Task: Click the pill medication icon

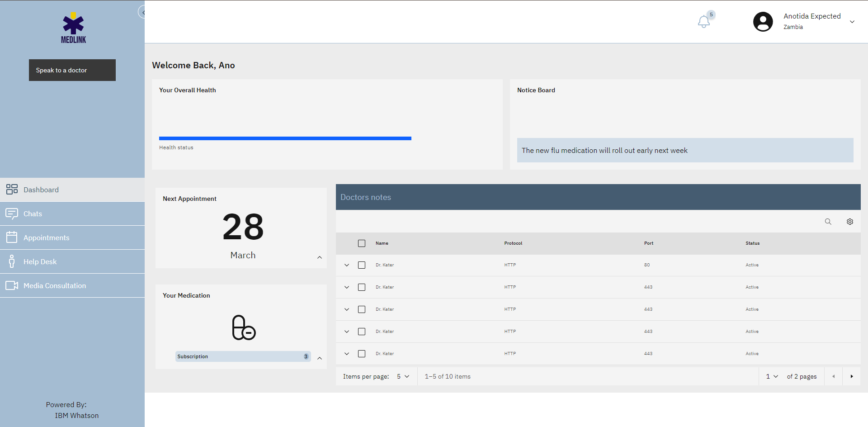Action: point(244,327)
